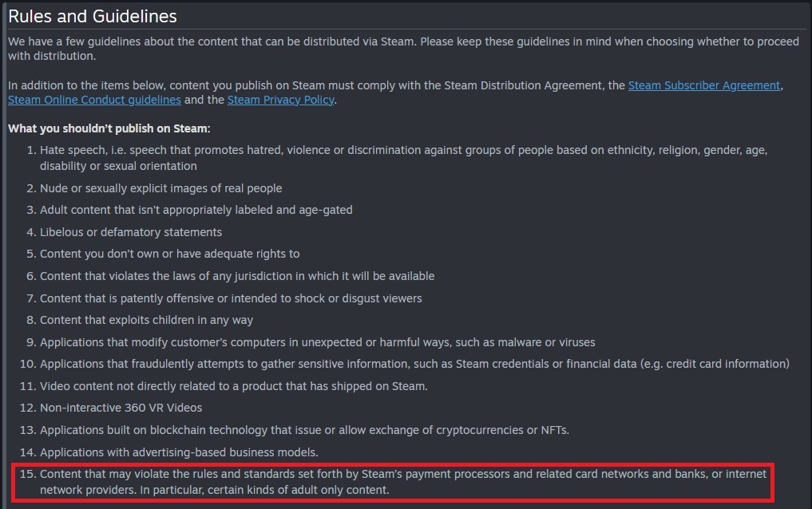Open the Steam Privacy Policy link
This screenshot has width=812, height=509.
(280, 100)
